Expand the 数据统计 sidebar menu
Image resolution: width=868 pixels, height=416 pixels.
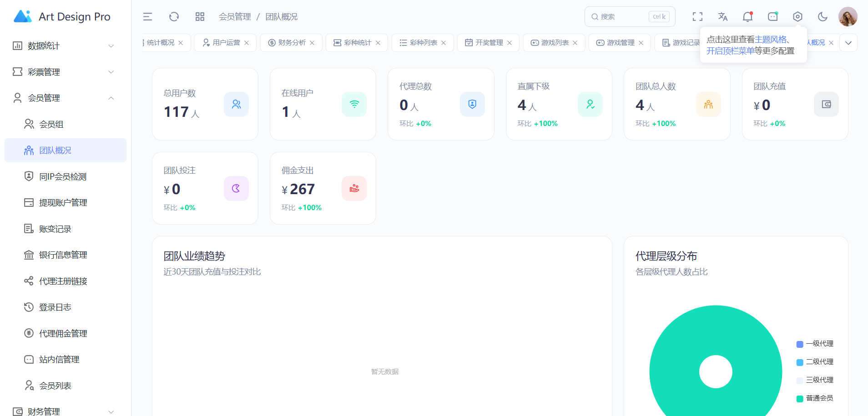tap(64, 46)
